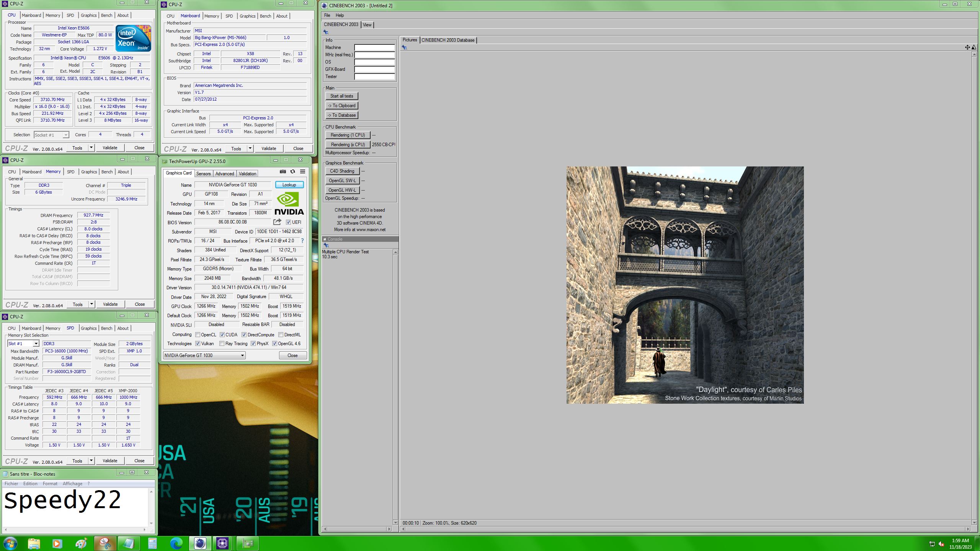The image size is (980, 551).
Task: Click the Start all tests button
Action: 342,96
